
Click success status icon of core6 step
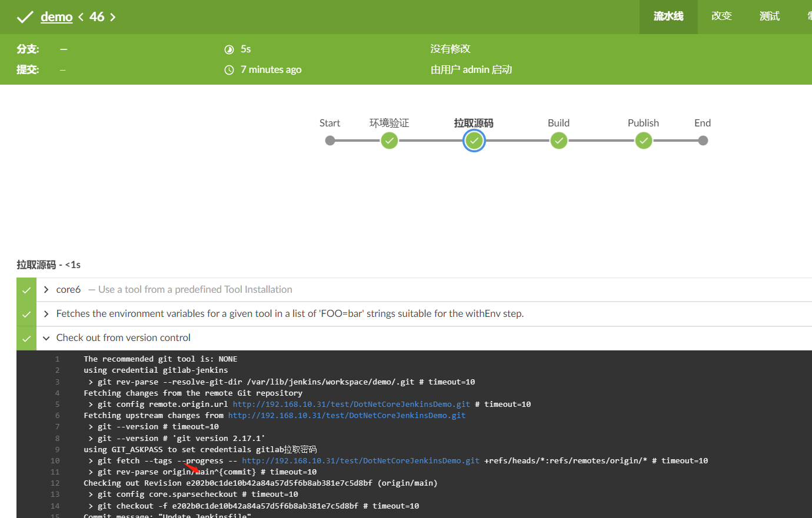point(26,290)
